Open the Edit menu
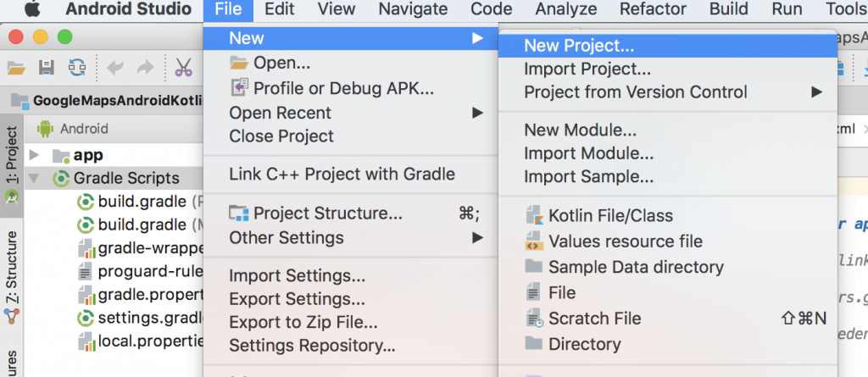This screenshot has width=868, height=377. [x=280, y=9]
